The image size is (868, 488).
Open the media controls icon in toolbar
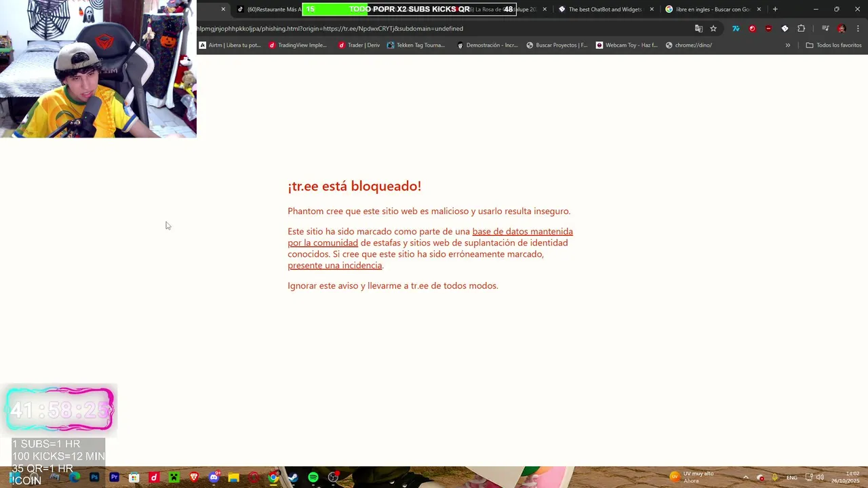tap(825, 28)
